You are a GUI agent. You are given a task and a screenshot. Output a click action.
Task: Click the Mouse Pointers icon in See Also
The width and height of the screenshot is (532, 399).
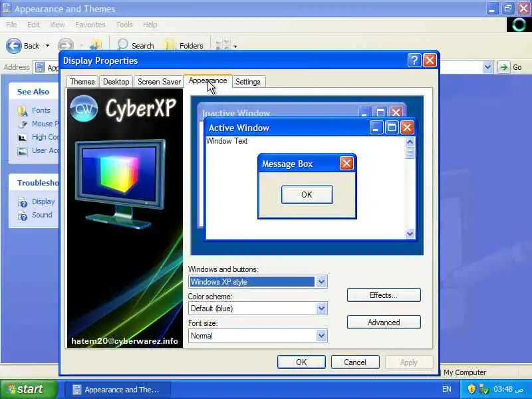click(23, 124)
